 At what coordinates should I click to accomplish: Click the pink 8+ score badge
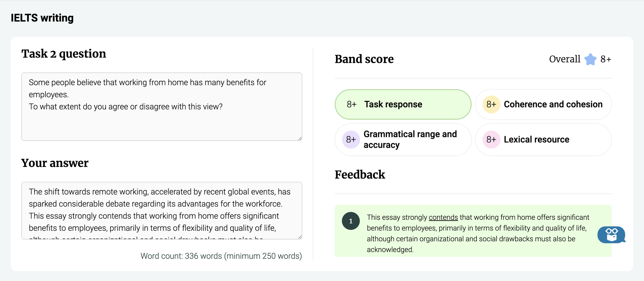coord(491,140)
